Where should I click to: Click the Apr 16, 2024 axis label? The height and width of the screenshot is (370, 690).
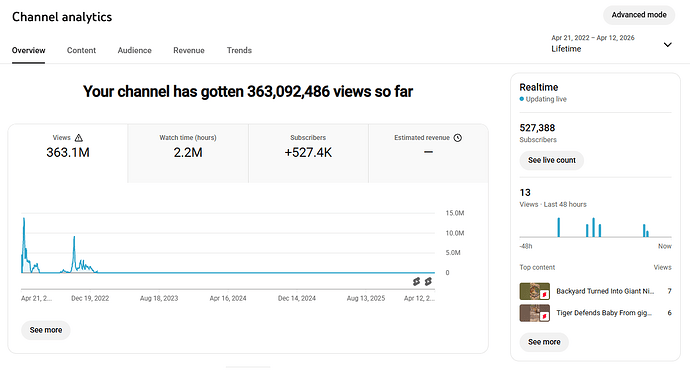pos(228,298)
